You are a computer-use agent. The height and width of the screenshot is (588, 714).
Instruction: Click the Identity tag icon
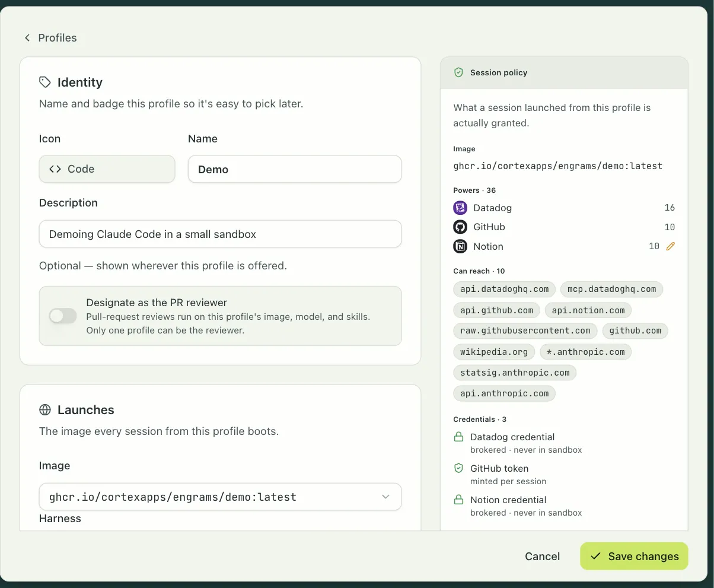(x=45, y=82)
